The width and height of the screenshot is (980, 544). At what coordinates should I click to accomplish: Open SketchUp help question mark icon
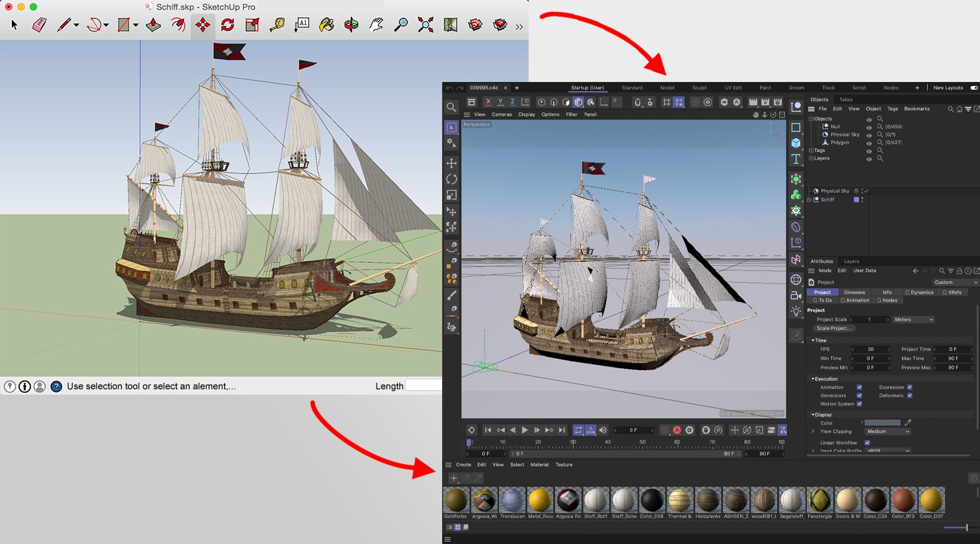(56, 386)
